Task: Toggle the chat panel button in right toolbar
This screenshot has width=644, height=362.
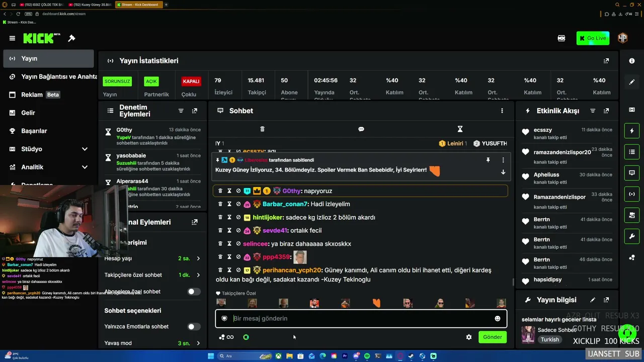Action: pos(632,173)
